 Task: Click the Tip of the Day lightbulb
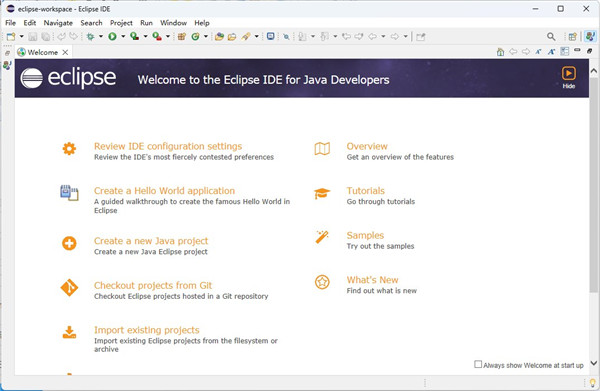click(x=592, y=383)
